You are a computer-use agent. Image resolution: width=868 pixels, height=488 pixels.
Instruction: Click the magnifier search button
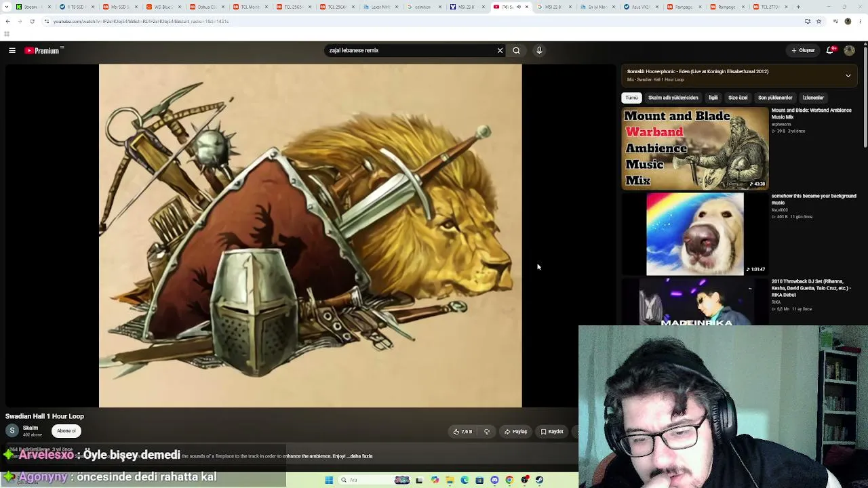pos(516,50)
